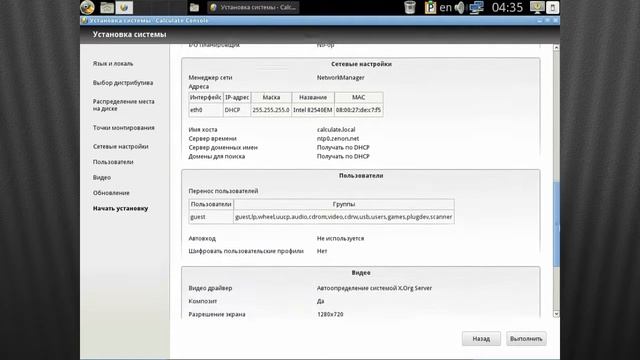Click the 'eth0' interface cell
This screenshot has width=640, height=360.
(206, 110)
